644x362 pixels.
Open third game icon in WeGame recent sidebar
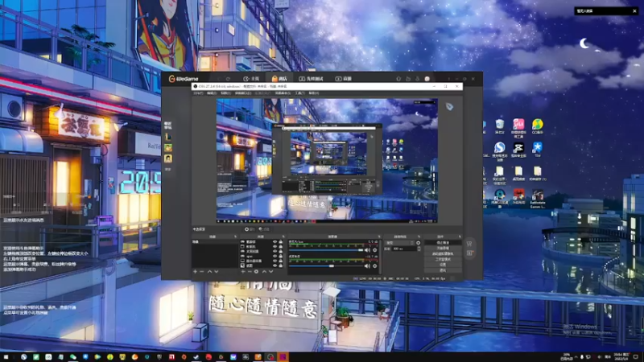pyautogui.click(x=168, y=158)
